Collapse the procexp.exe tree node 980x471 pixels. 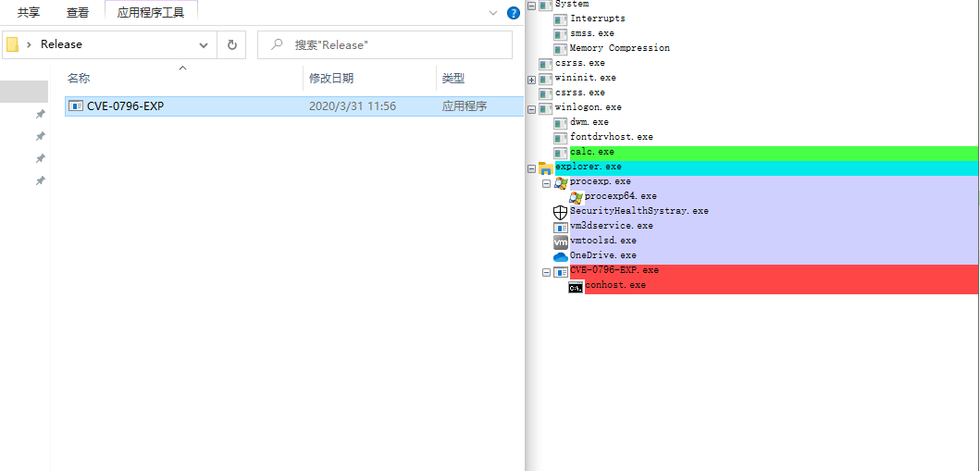click(x=546, y=182)
